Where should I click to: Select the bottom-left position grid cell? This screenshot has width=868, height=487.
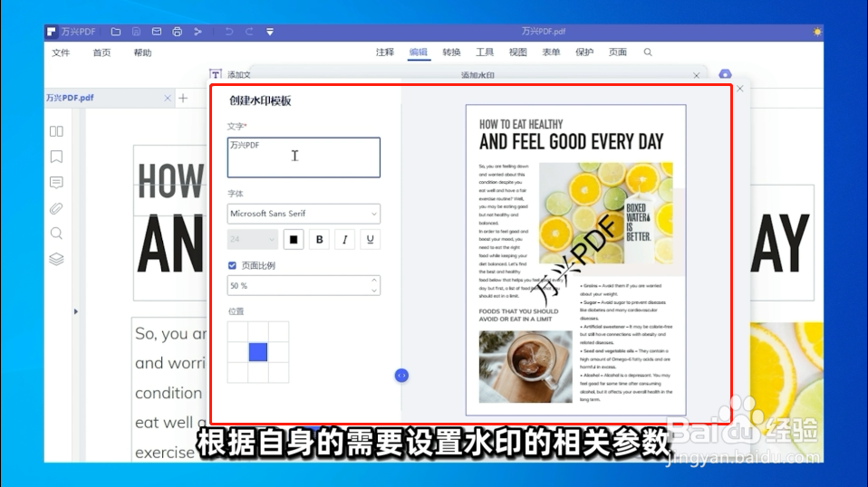(237, 373)
